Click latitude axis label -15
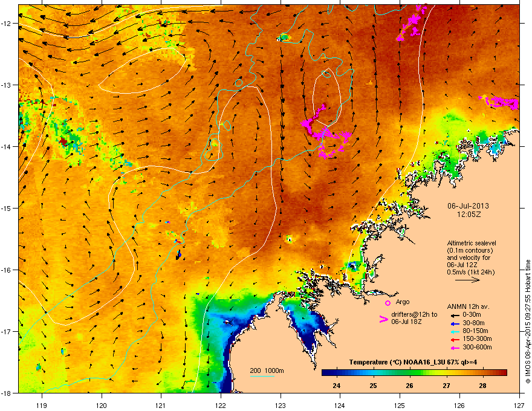Screen dimensions: 532x411 coord(7,208)
